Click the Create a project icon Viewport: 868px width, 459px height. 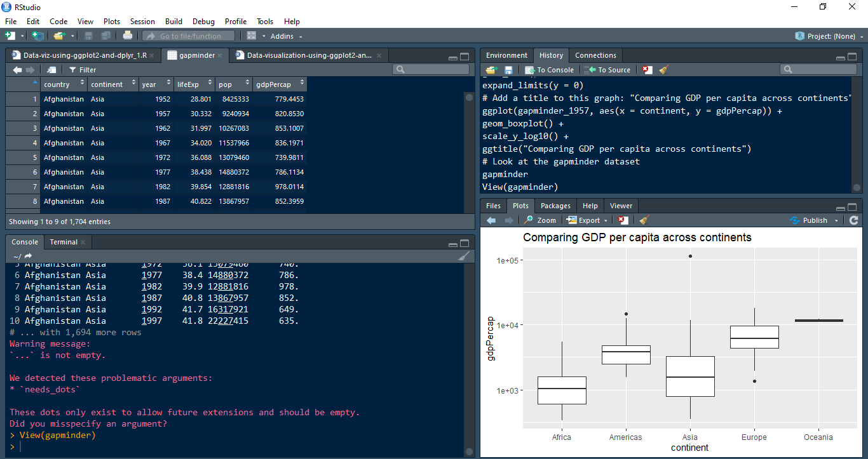[x=37, y=36]
